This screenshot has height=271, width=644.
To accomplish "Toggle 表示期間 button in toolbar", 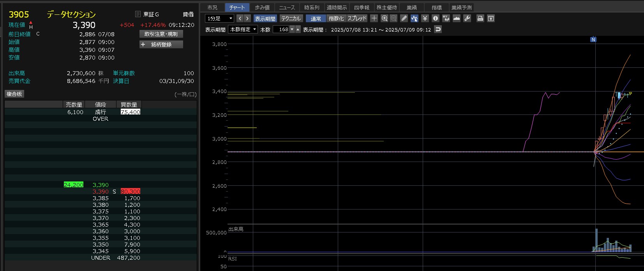I will pyautogui.click(x=265, y=18).
